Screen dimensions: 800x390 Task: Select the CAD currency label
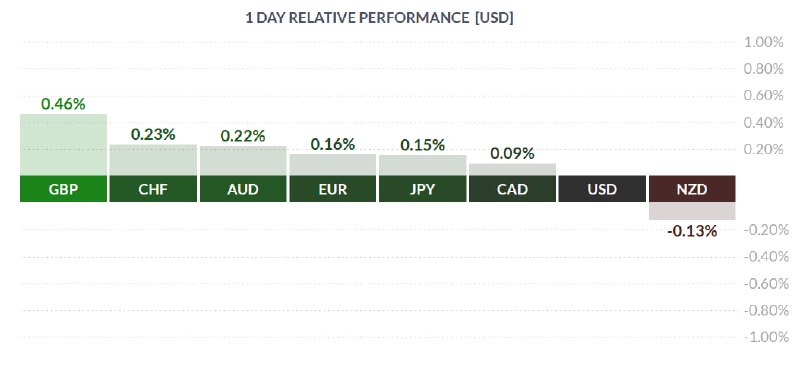tap(512, 189)
